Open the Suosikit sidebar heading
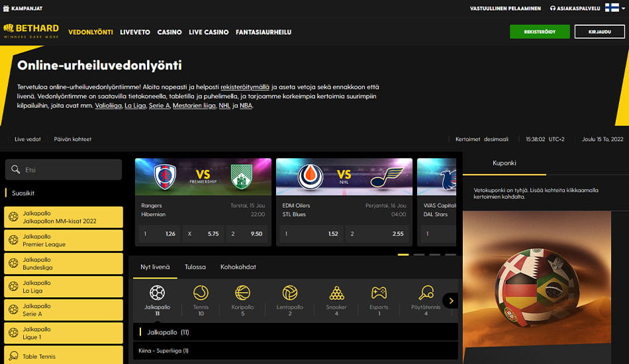Screen dimensions: 629x364 pyautogui.click(x=23, y=193)
